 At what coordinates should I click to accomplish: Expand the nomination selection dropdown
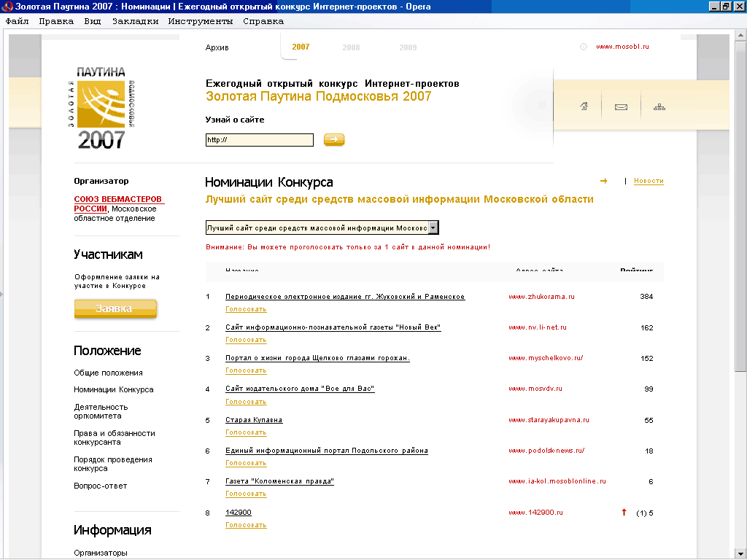433,227
